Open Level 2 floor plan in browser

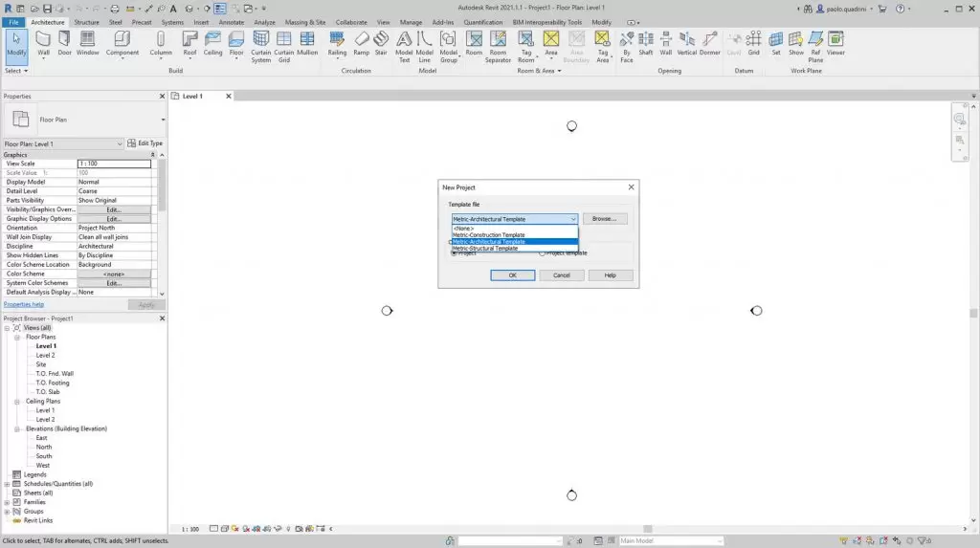pyautogui.click(x=45, y=355)
